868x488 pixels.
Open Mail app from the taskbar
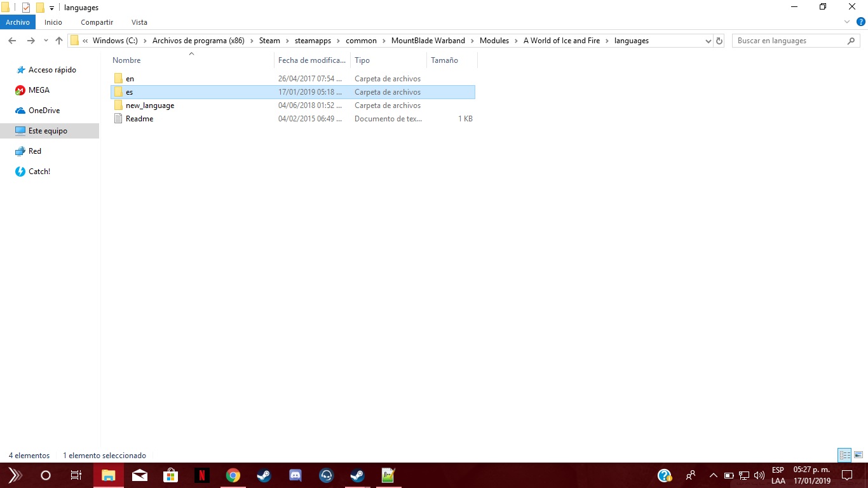pos(140,475)
